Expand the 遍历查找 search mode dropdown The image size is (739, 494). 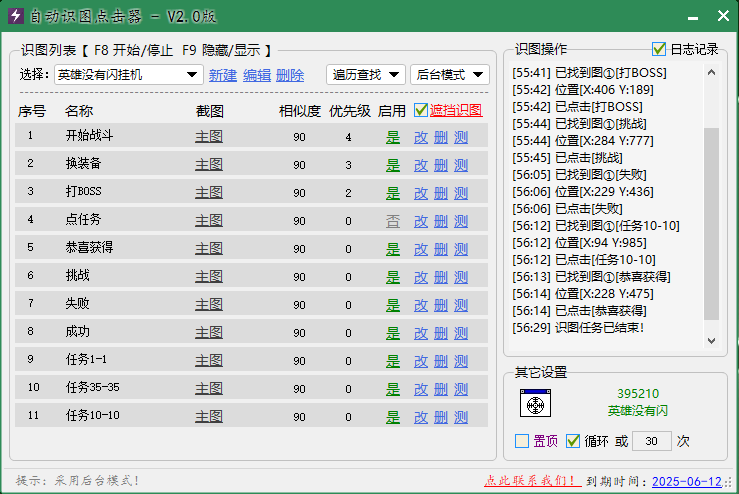pyautogui.click(x=366, y=75)
